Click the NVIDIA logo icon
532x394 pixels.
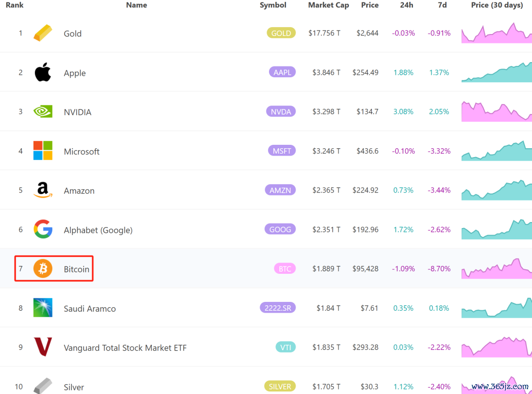point(43,112)
